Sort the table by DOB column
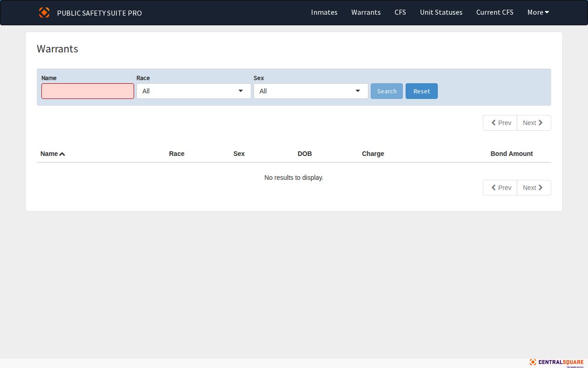The image size is (588, 368). click(305, 154)
